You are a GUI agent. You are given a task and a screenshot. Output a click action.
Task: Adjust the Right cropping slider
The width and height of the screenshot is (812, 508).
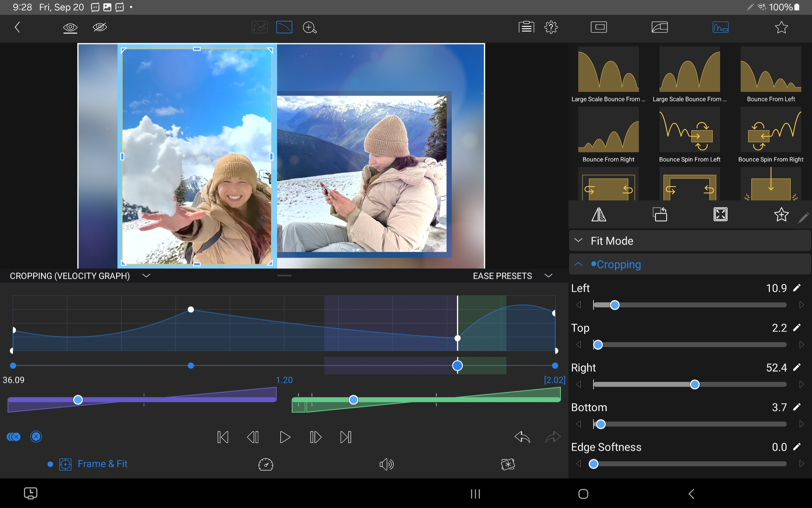(694, 384)
